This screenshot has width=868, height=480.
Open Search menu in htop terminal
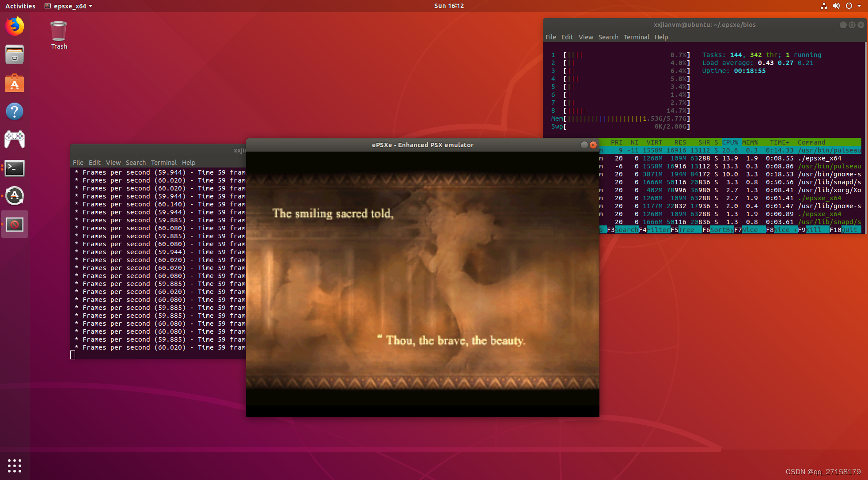tap(608, 37)
